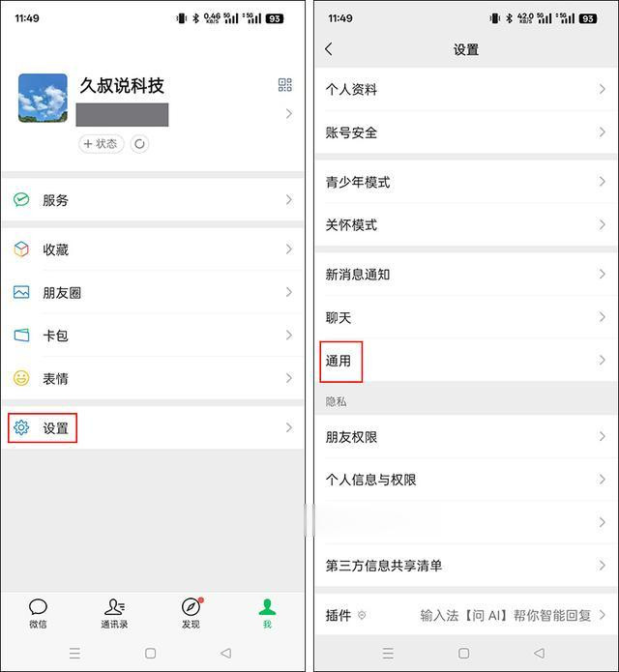
Task: Open the 通用 general settings item
Action: [x=466, y=361]
